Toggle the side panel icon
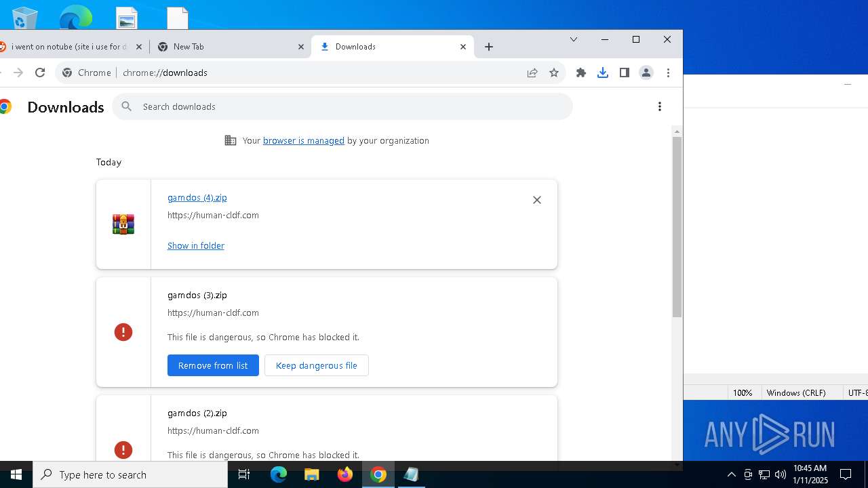The image size is (868, 488). tap(625, 73)
